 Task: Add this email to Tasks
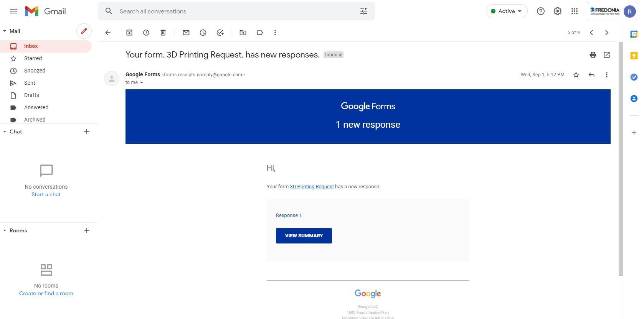tap(220, 33)
